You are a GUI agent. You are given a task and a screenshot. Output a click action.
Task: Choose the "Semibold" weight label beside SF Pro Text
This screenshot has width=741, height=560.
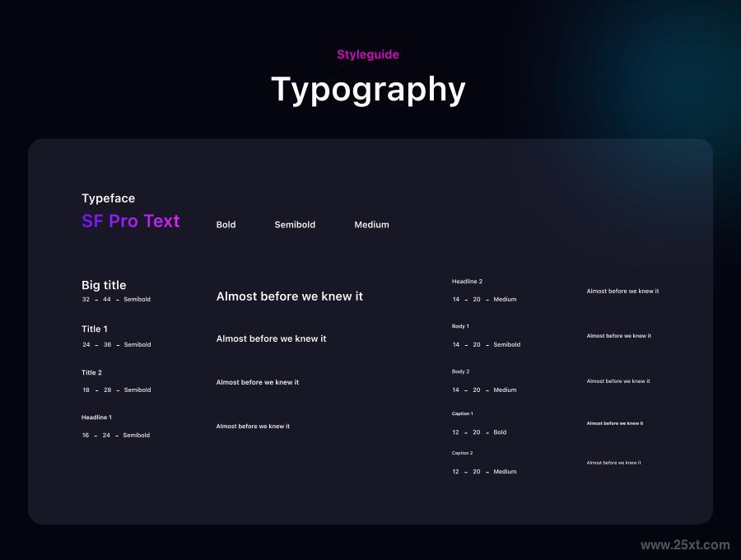[x=295, y=225]
